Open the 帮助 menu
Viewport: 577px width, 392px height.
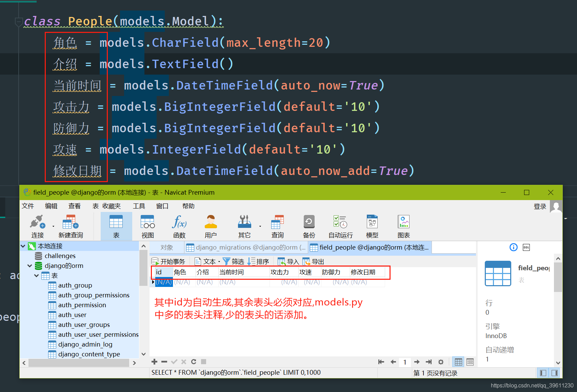[188, 206]
